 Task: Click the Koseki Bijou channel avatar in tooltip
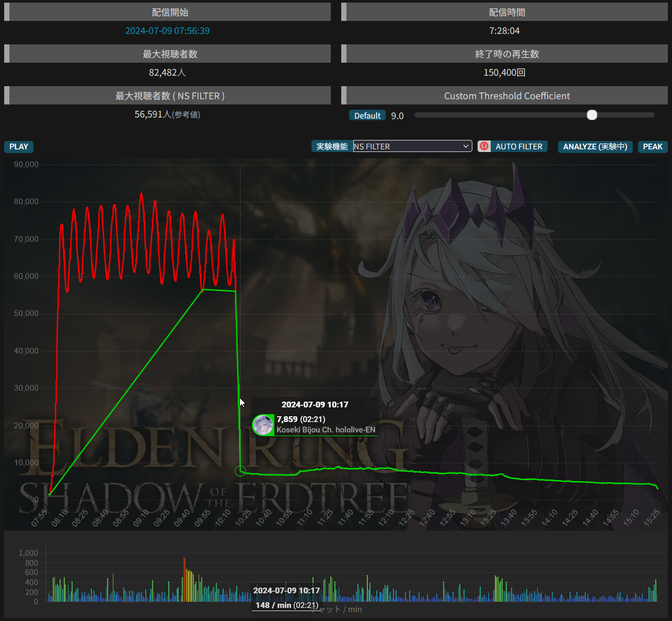click(x=263, y=425)
